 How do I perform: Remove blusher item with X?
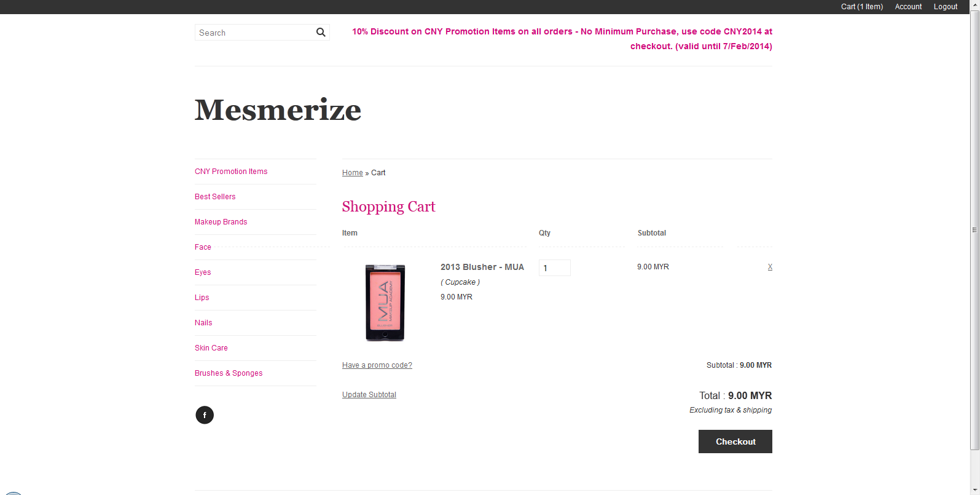[770, 267]
